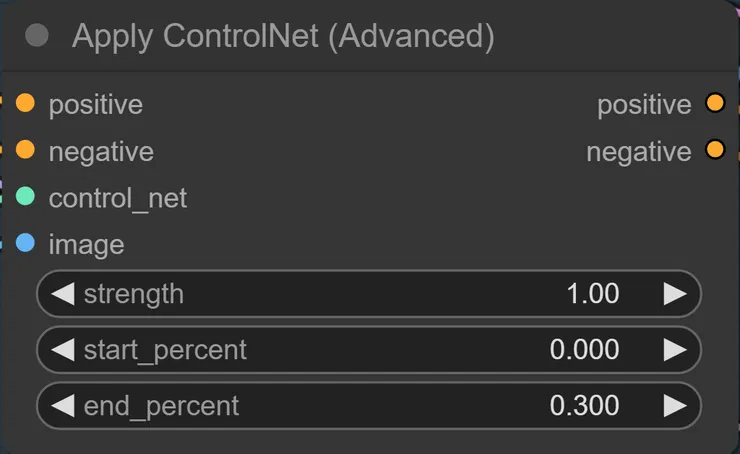Click the negative input socket dot
740x454 pixels.
(25, 150)
